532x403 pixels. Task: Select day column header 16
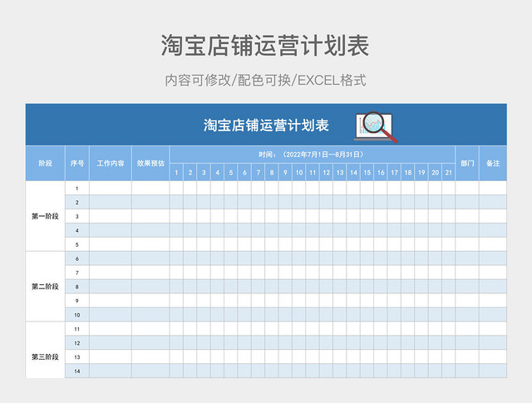coord(381,172)
